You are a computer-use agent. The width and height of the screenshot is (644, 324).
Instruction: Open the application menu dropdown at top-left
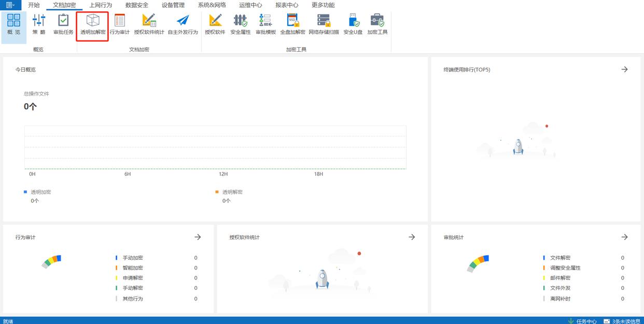[x=10, y=5]
